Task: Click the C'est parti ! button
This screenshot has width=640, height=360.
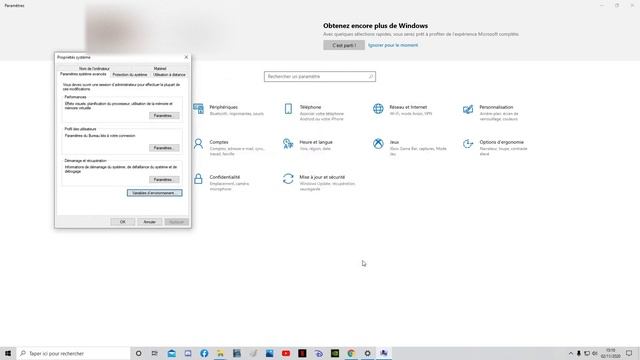Action: (x=344, y=45)
